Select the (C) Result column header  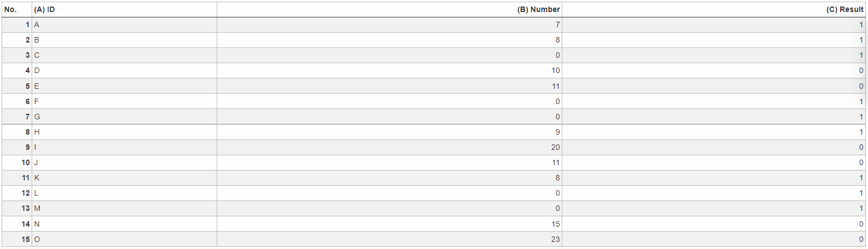714,9
